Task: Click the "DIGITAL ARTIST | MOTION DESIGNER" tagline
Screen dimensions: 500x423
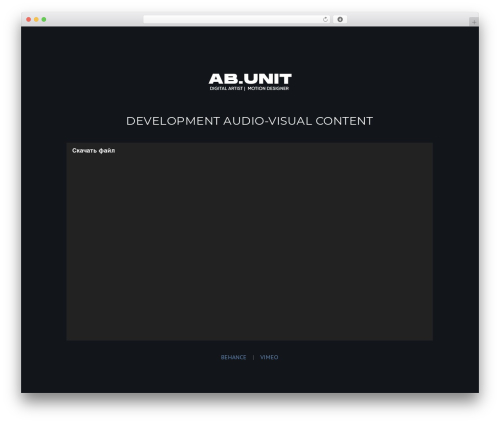Action: click(x=249, y=88)
